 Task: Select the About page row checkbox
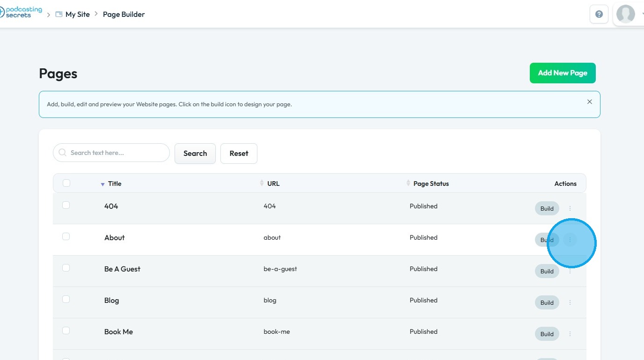pyautogui.click(x=66, y=236)
